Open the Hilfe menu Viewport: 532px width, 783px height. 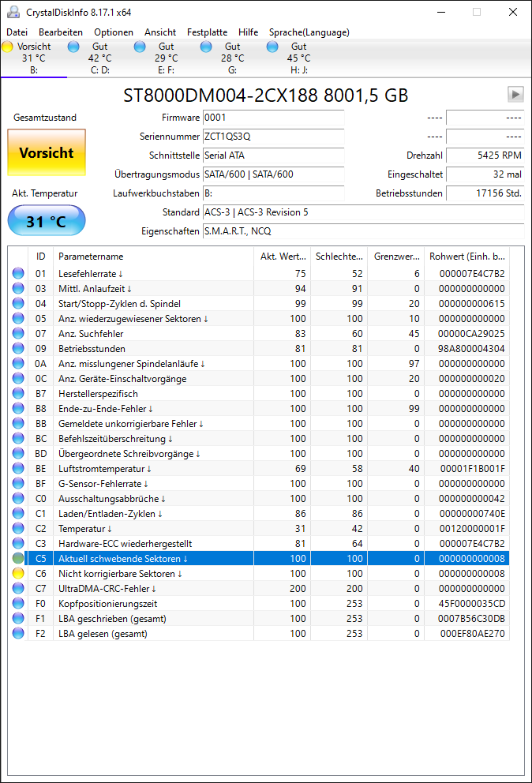(x=248, y=32)
